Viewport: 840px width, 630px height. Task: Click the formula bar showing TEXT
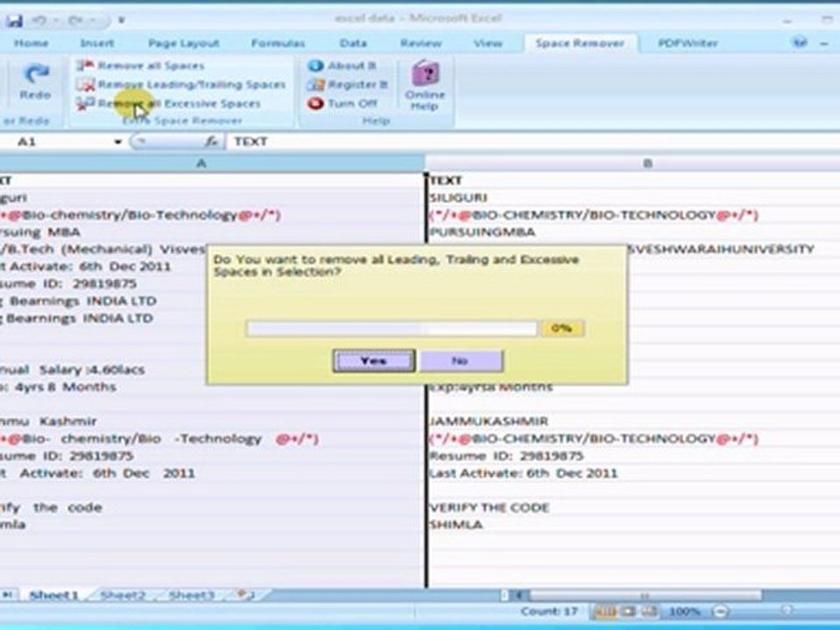(533, 142)
